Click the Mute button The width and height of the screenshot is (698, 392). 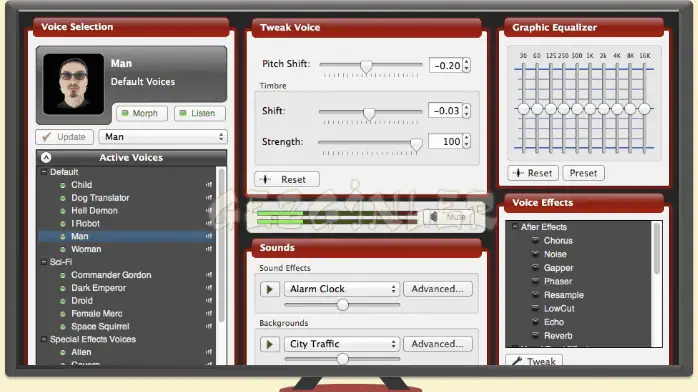pos(449,217)
